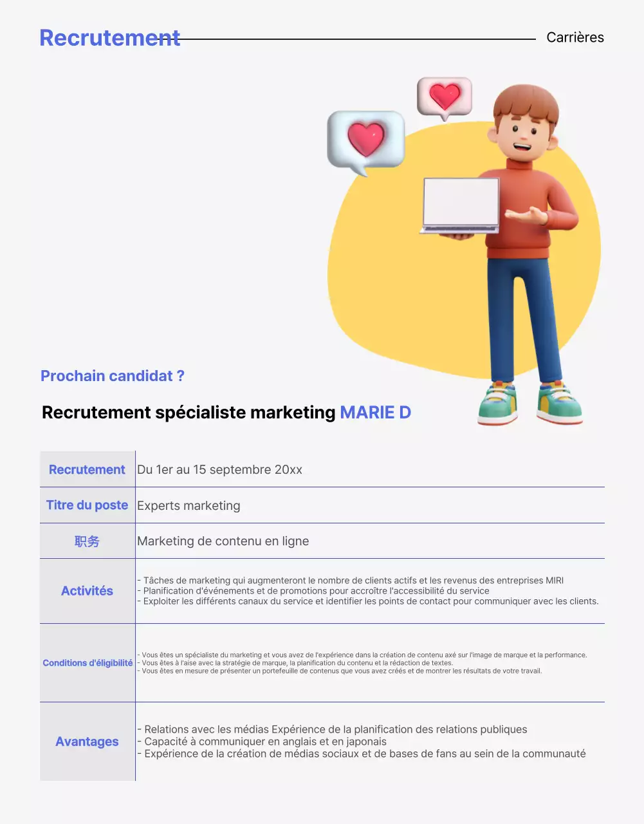Click the Recrutement row header
Image resolution: width=644 pixels, height=824 pixels.
(x=87, y=469)
